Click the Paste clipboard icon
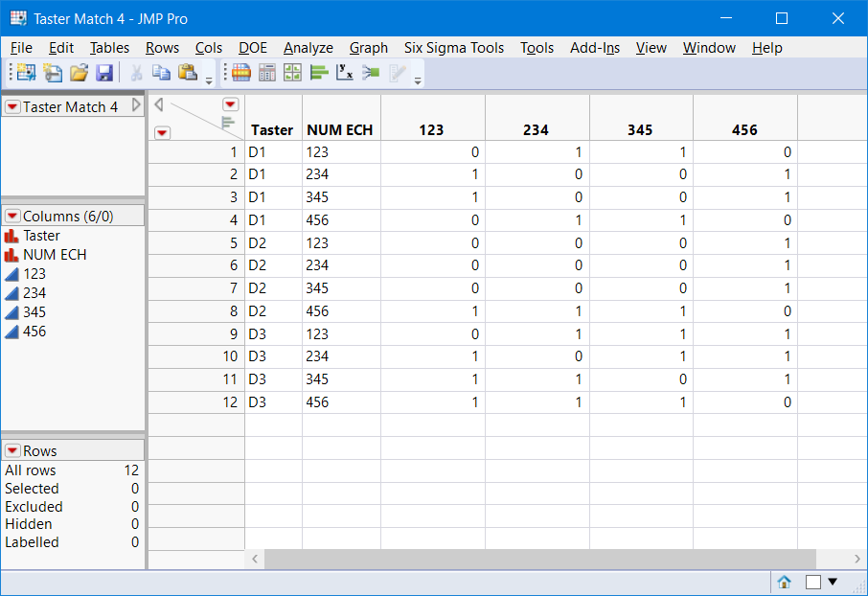Viewport: 868px width, 596px height. tap(188, 72)
